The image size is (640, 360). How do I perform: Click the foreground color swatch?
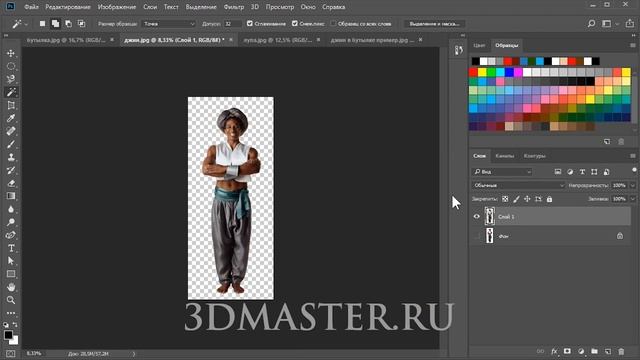pyautogui.click(x=8, y=336)
